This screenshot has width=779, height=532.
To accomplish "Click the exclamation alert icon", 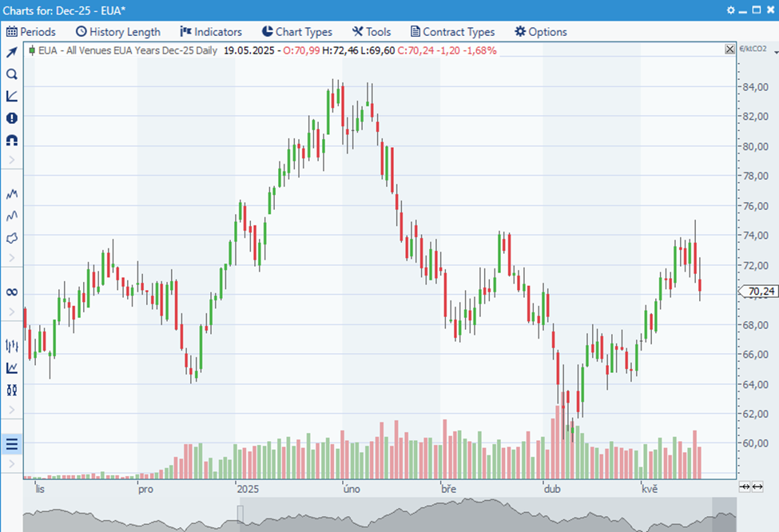I will point(12,118).
